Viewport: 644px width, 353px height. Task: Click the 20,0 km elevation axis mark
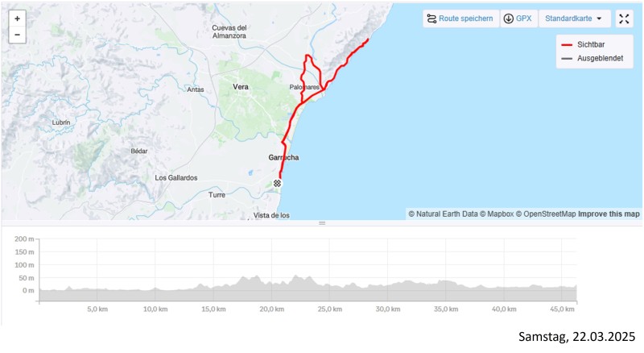(270, 309)
